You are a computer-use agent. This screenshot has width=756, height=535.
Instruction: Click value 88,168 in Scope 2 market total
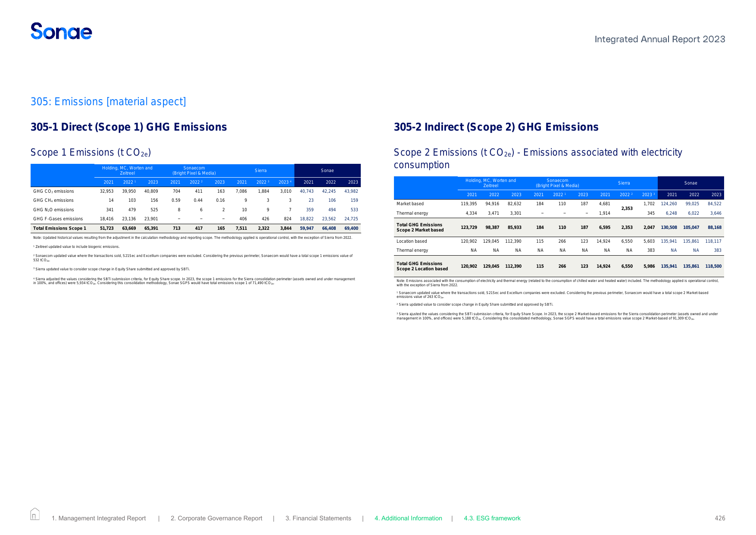coord(715,228)
